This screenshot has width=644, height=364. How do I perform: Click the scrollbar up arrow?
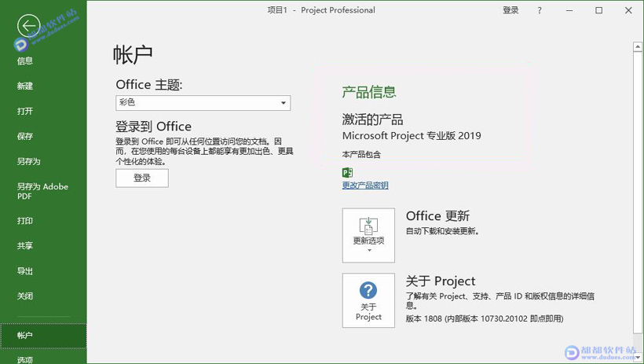(x=638, y=47)
